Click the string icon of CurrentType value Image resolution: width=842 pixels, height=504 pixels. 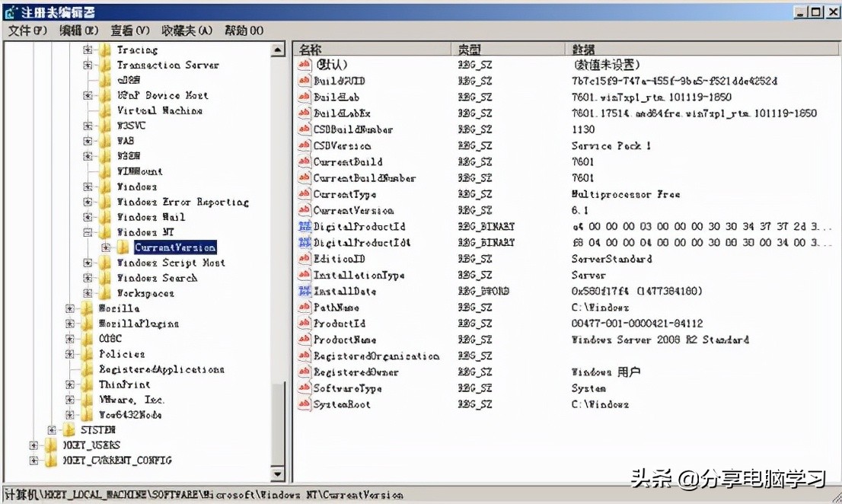click(305, 194)
